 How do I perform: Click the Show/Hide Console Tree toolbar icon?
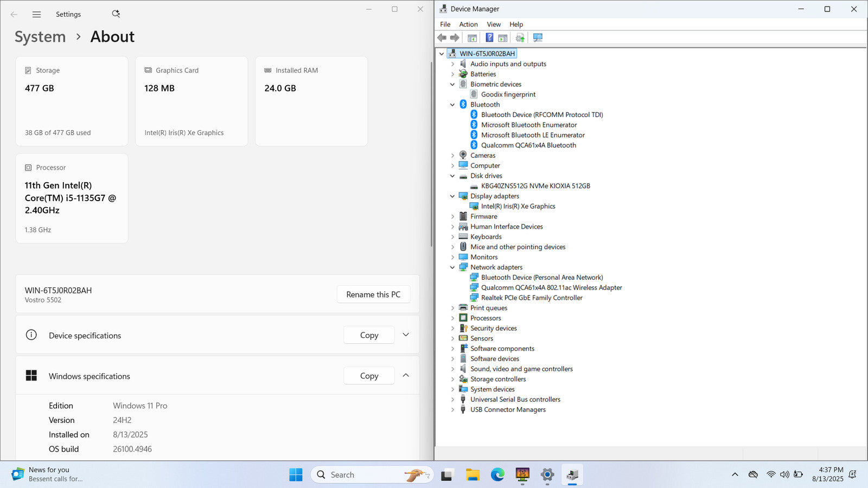[472, 37]
